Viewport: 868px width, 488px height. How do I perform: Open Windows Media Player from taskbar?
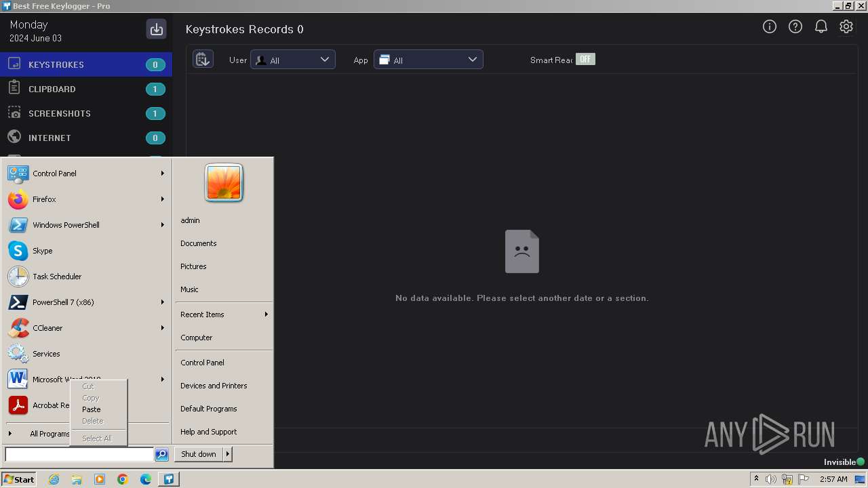point(100,479)
